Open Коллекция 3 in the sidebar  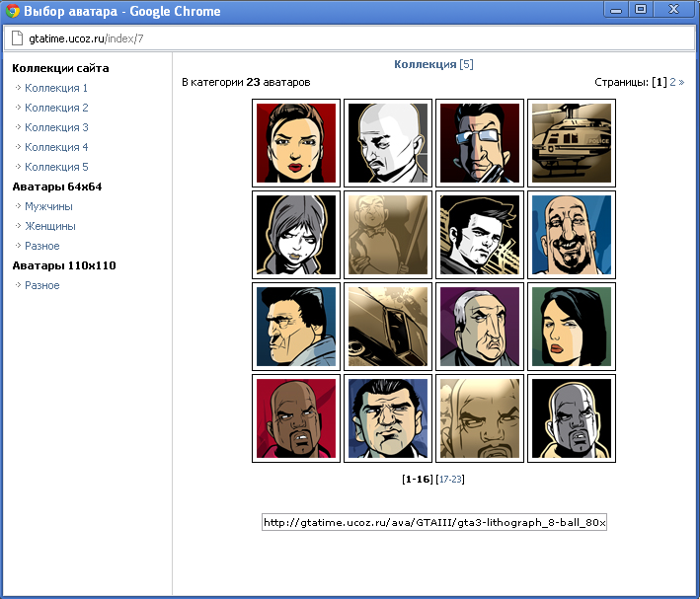(56, 127)
